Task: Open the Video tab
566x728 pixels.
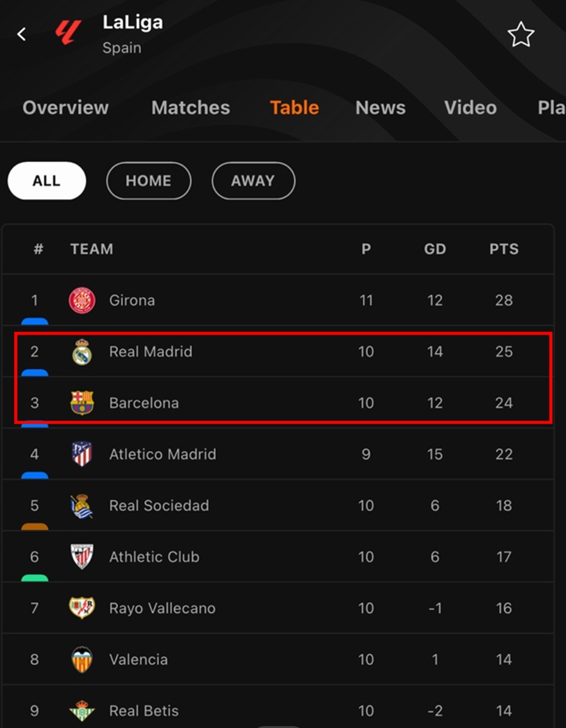Action: click(470, 108)
